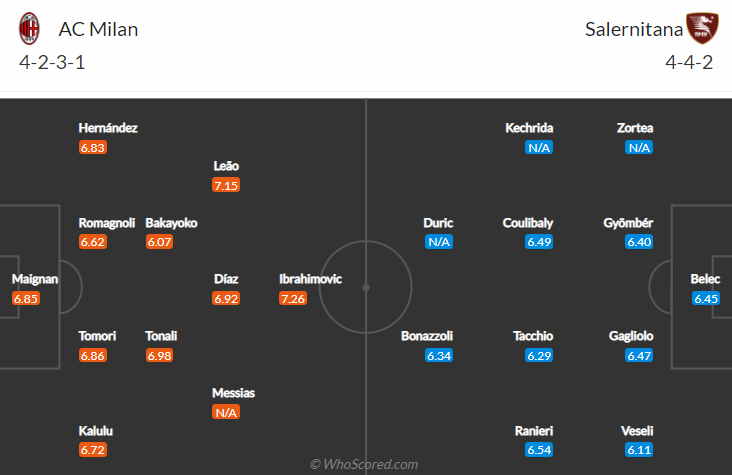
Task: Select player name Hernández
Action: click(x=108, y=128)
